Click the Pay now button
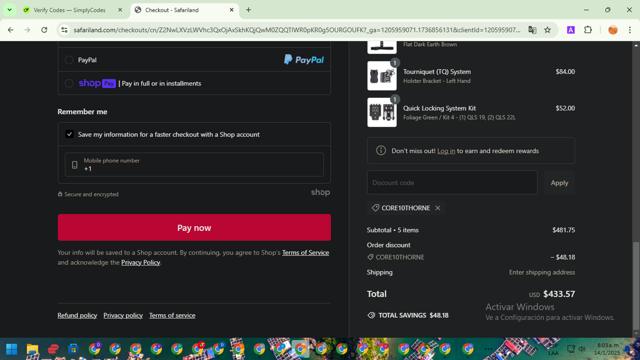 194,228
